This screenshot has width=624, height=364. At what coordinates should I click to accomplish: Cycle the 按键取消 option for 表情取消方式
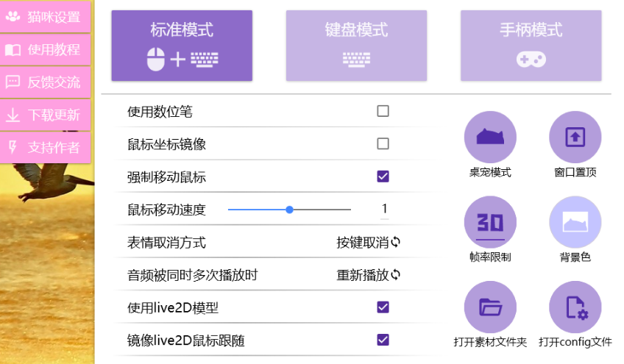(x=368, y=242)
